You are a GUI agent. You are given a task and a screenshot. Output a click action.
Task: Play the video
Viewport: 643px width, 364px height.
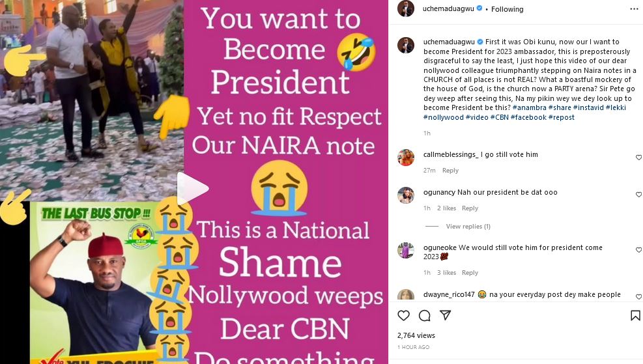coord(193,189)
